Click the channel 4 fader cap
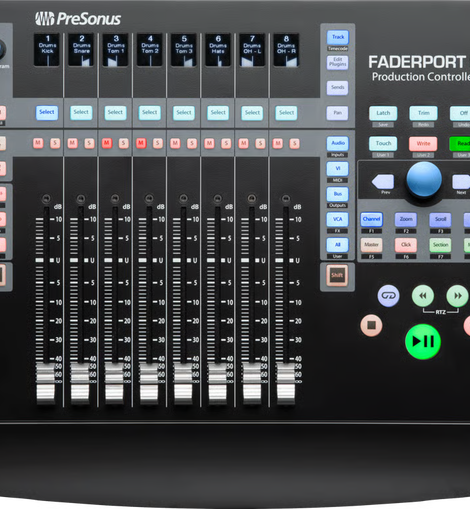Image resolution: width=470 pixels, height=509 pixels. pos(149,384)
